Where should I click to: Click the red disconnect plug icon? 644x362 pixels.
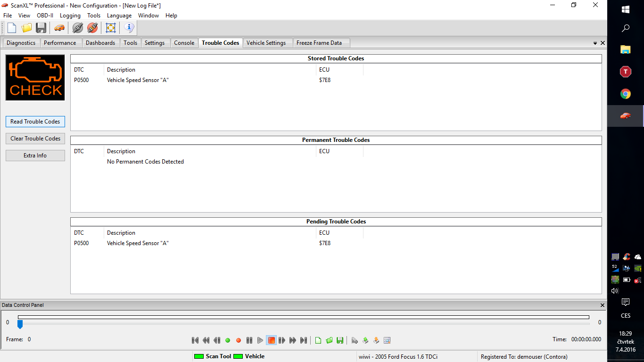[92, 28]
